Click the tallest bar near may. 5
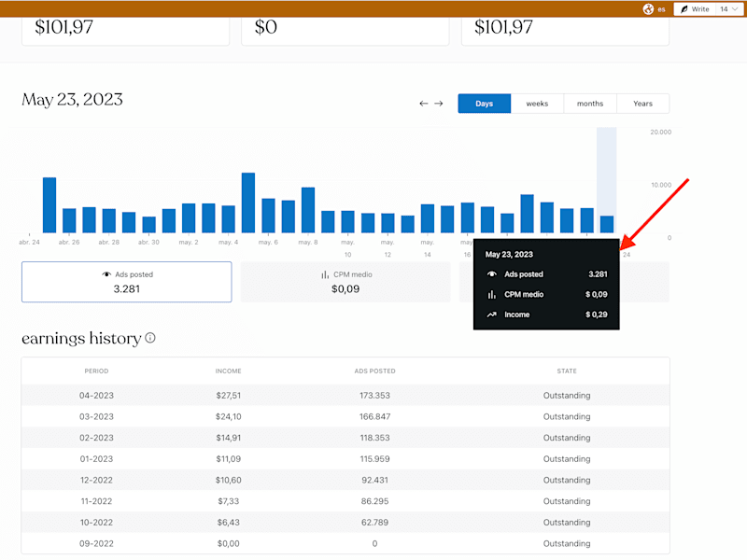The height and width of the screenshot is (560, 747). pos(248,203)
